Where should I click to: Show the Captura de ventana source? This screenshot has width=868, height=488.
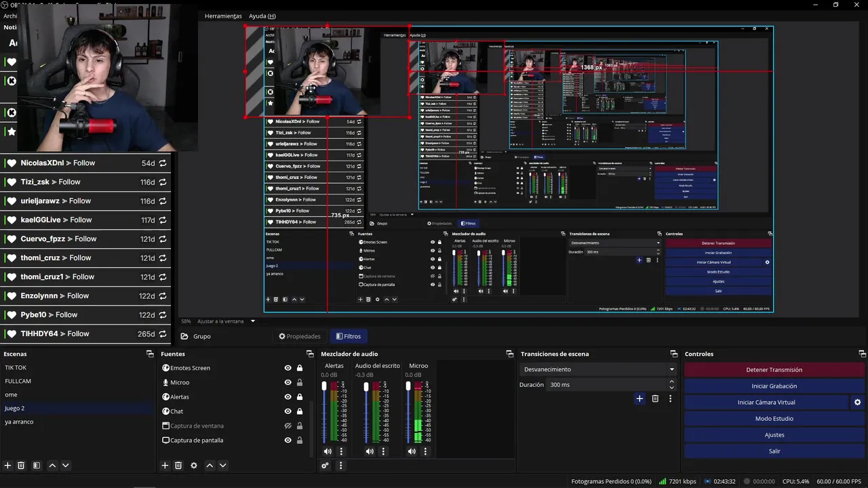click(288, 426)
